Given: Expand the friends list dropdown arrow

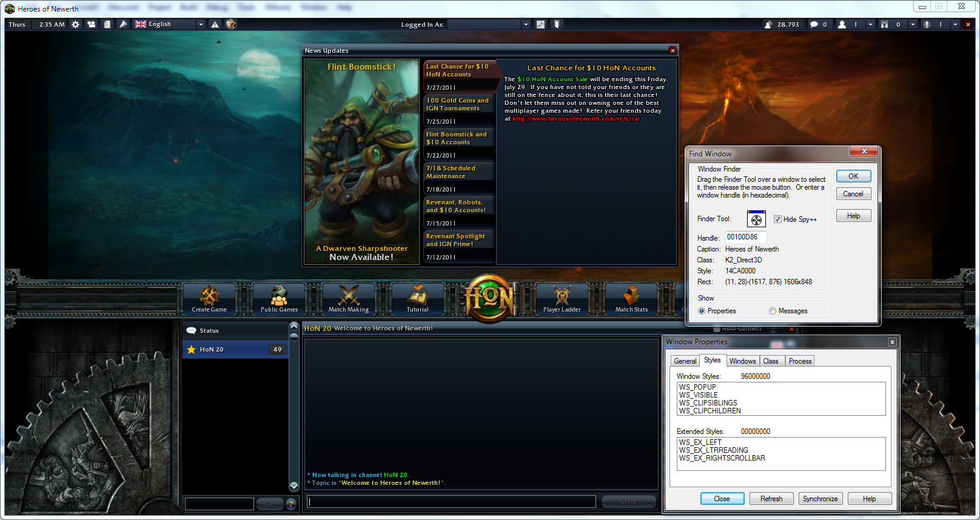Looking at the screenshot, I should [x=870, y=24].
